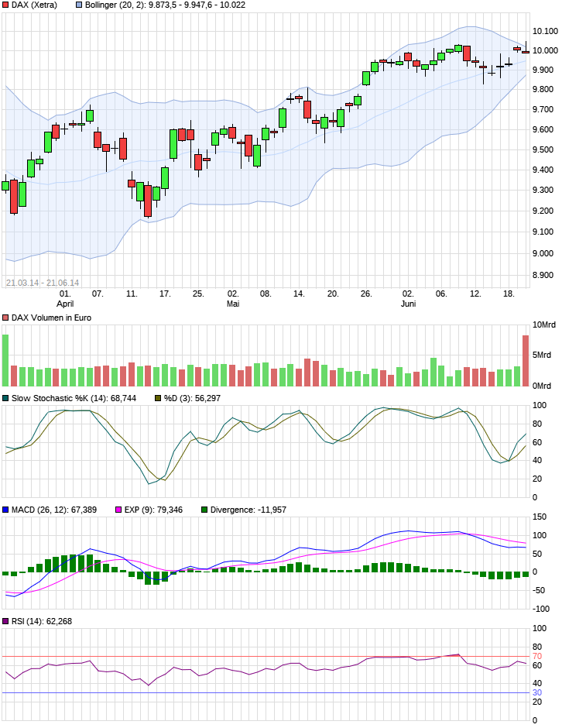Click the tall green first volume bar
The height and width of the screenshot is (728, 562).
pyautogui.click(x=5, y=360)
